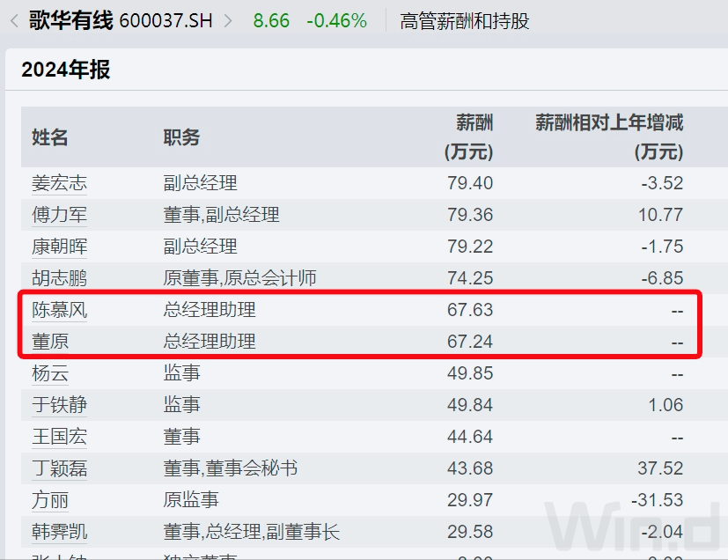Click 方丽's position 原监事
Image resolution: width=728 pixels, height=560 pixels.
coord(191,500)
